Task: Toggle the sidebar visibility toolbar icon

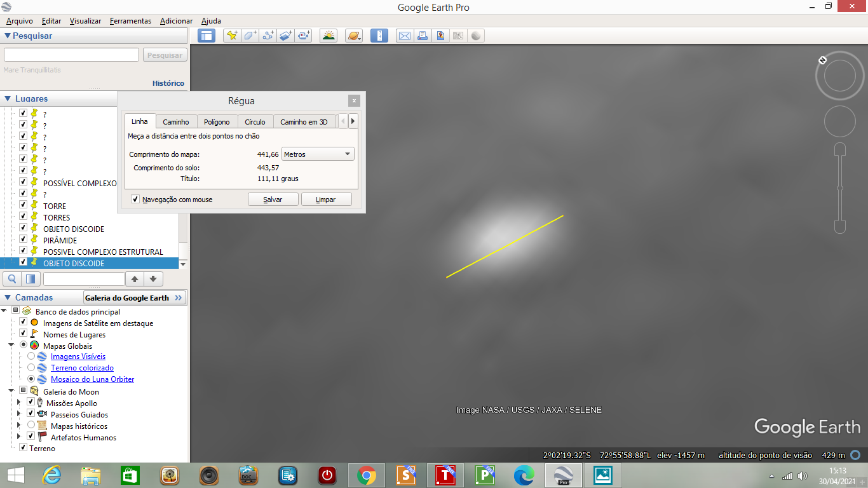Action: 207,36
